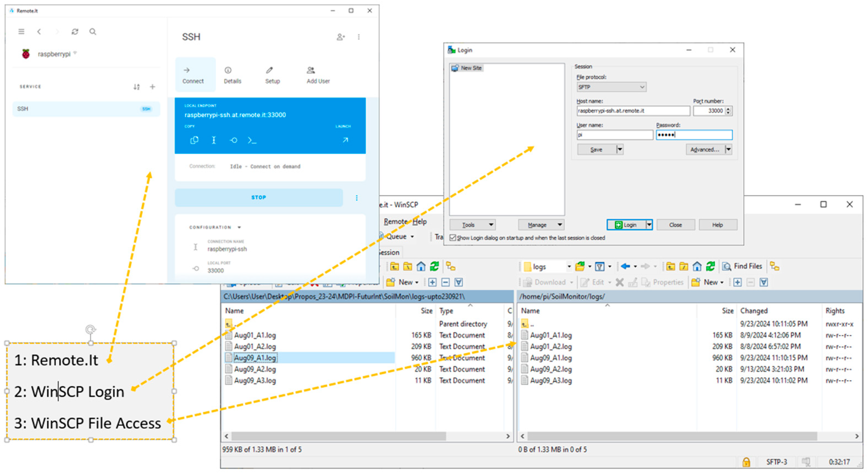Expand the Save button dropdown arrow

point(619,149)
